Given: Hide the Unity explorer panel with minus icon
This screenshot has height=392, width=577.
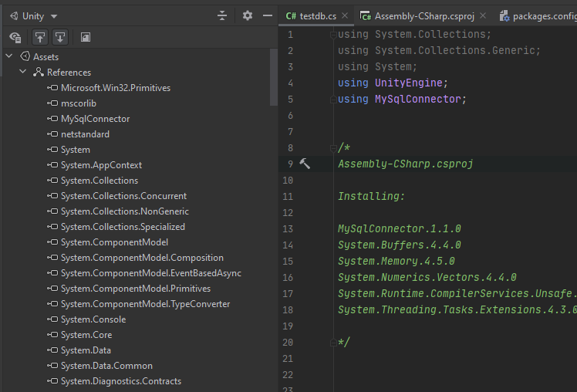Looking at the screenshot, I should tap(268, 15).
